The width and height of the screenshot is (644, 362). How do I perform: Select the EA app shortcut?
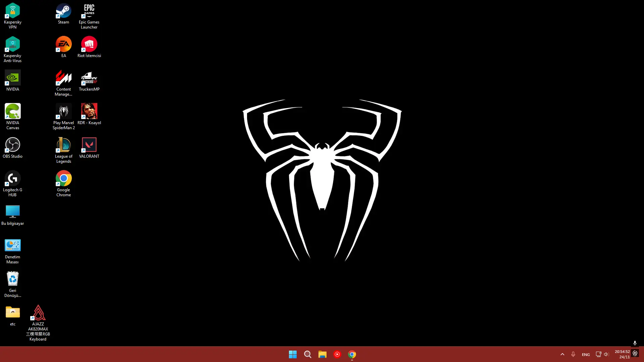click(63, 47)
